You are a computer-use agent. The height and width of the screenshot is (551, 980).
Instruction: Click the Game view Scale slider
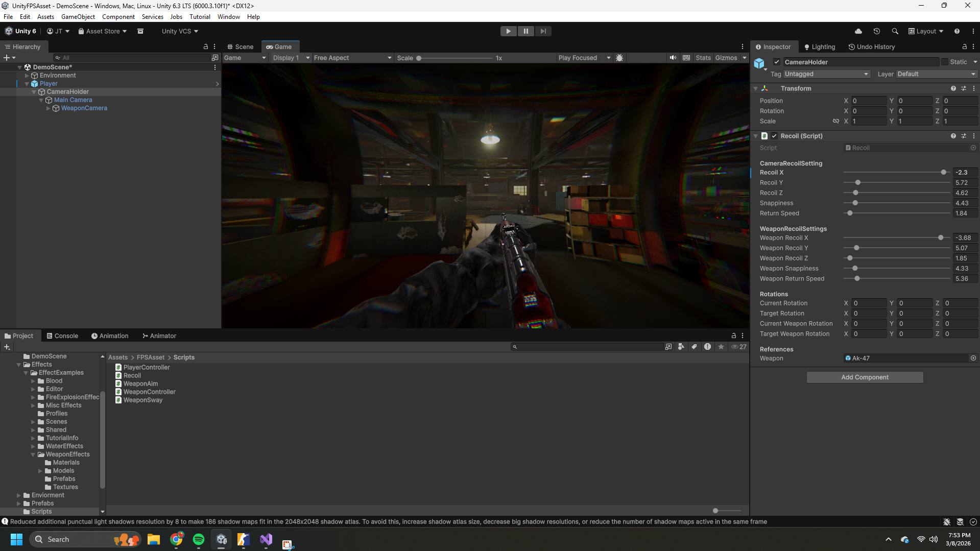pos(455,58)
